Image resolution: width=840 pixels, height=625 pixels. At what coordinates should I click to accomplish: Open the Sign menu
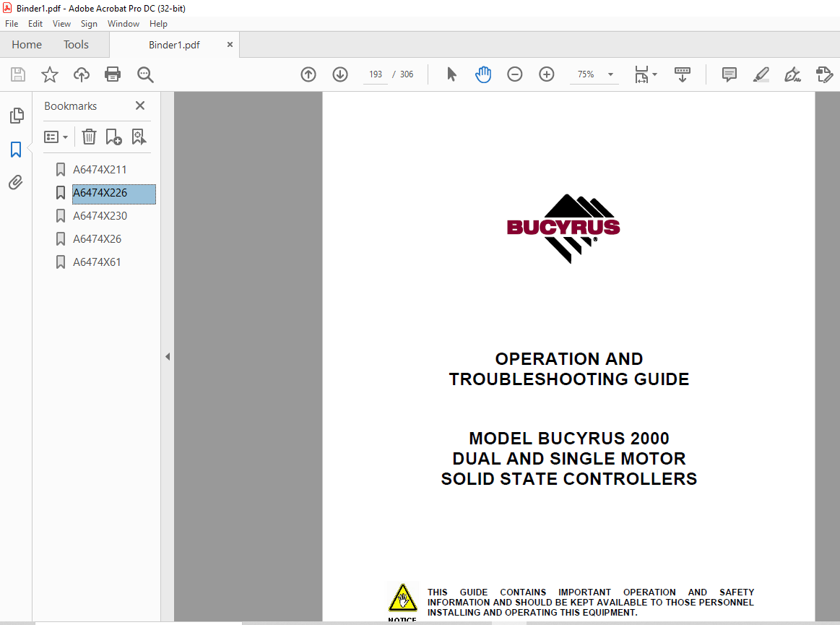pos(89,24)
